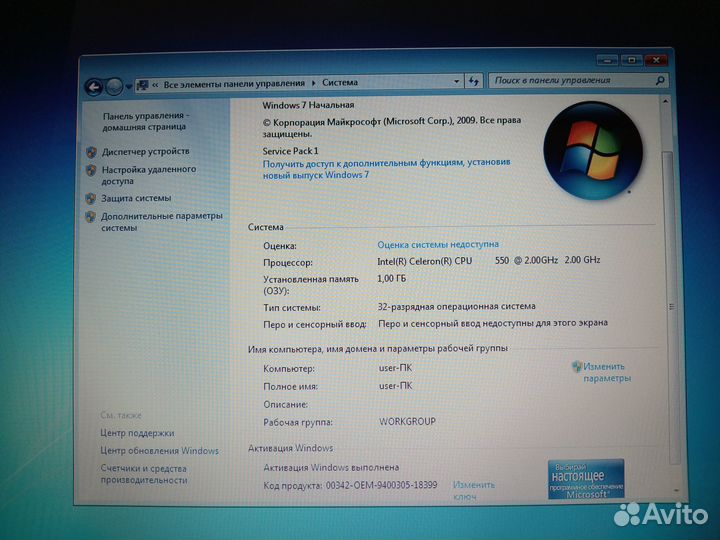Image resolution: width=720 pixels, height=540 pixels.
Task: Select "Активация Windows выполнена" text
Action: coord(331,467)
